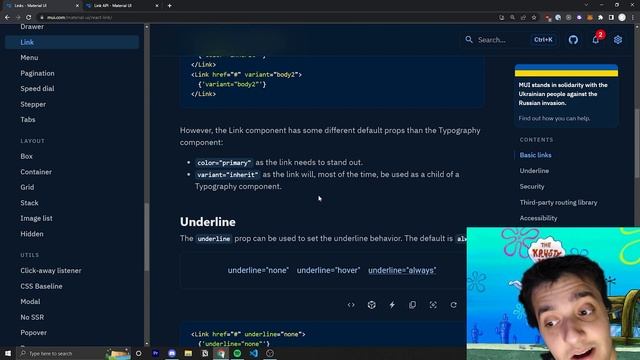Switch to the Links Material UI tab
Viewport: 640px width, 360px height.
tap(41, 6)
